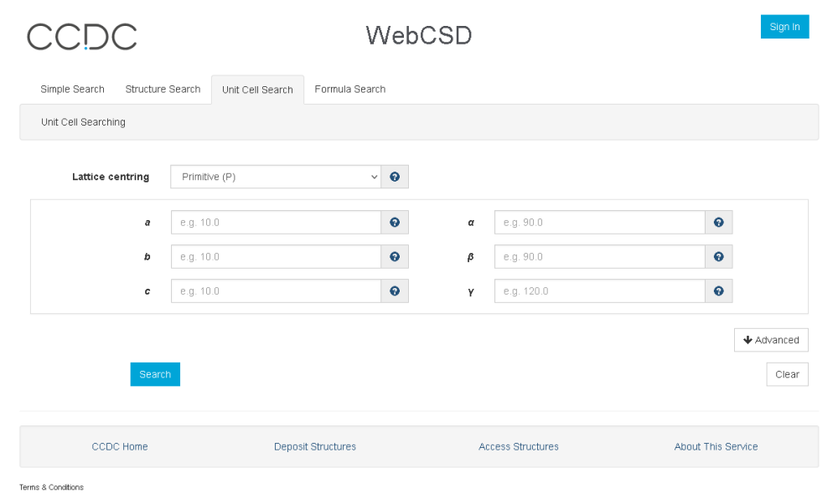Focus the gamma angle input field

600,291
